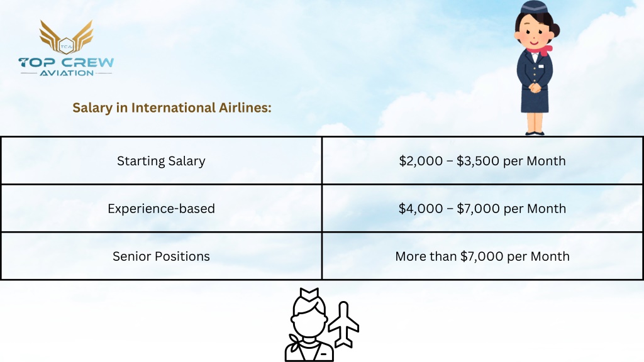The height and width of the screenshot is (362, 644).
Task: Click the golden wings emblem
Action: (66, 37)
